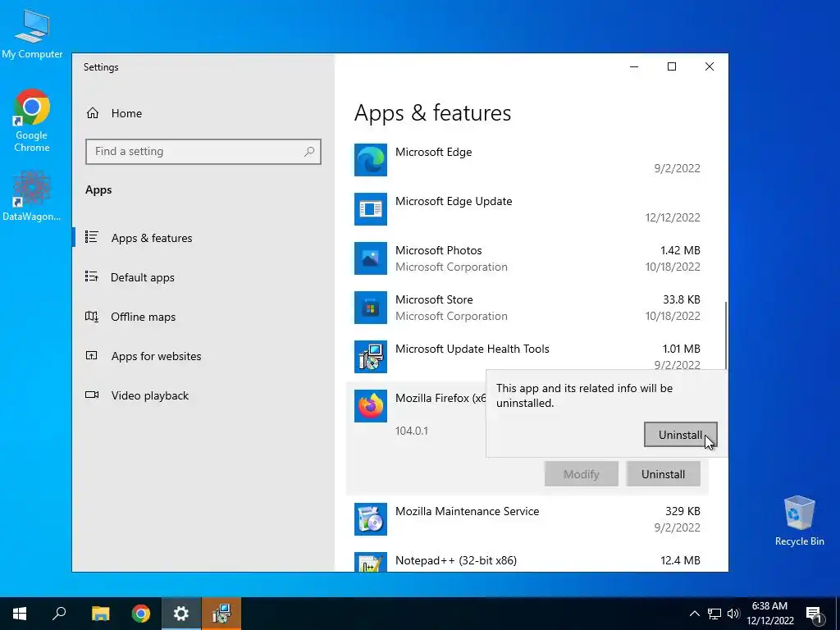Select the Microsoft Store app icon
This screenshot has width=840, height=630.
370,308
